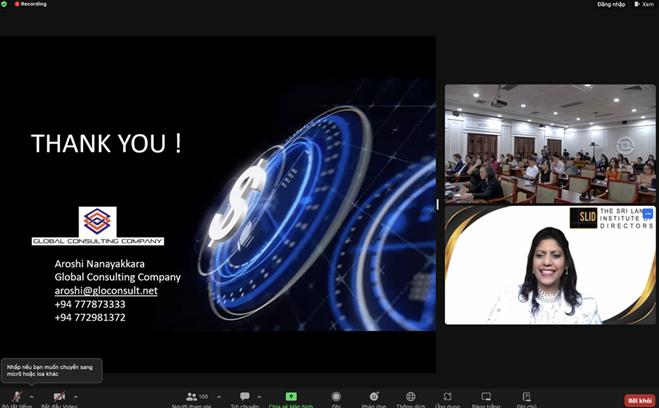Click the aroshi@gloconsult.net email link
Viewport: 659px width, 408px height.
pos(106,290)
